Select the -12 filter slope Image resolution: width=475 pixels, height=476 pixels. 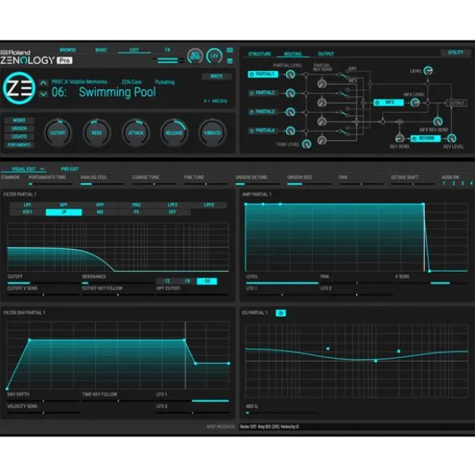[x=167, y=281]
